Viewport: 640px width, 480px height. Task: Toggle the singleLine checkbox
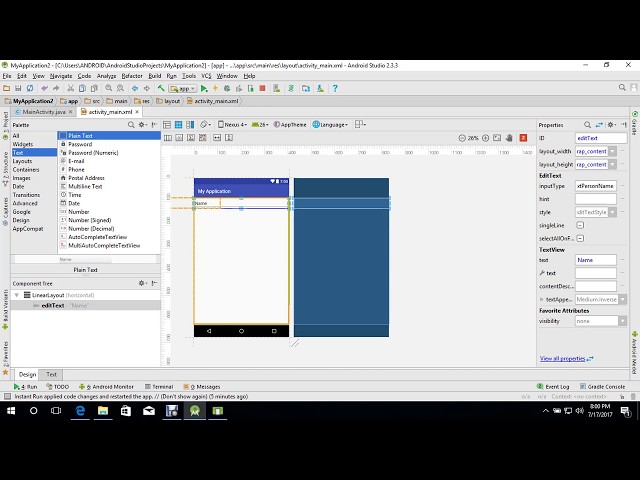pyautogui.click(x=580, y=225)
